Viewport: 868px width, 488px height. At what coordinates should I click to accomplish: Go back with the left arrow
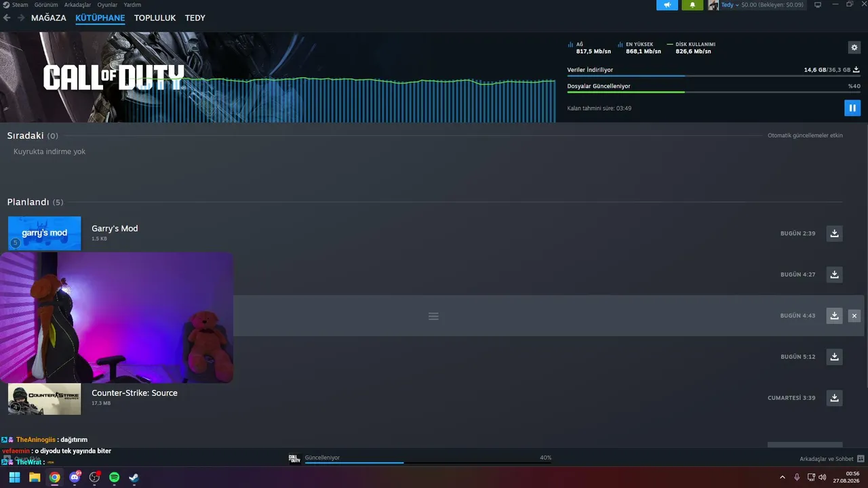point(7,18)
